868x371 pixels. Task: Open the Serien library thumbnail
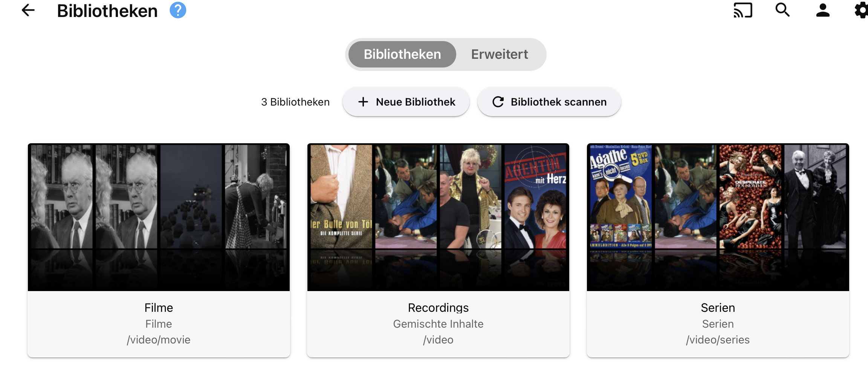(718, 217)
